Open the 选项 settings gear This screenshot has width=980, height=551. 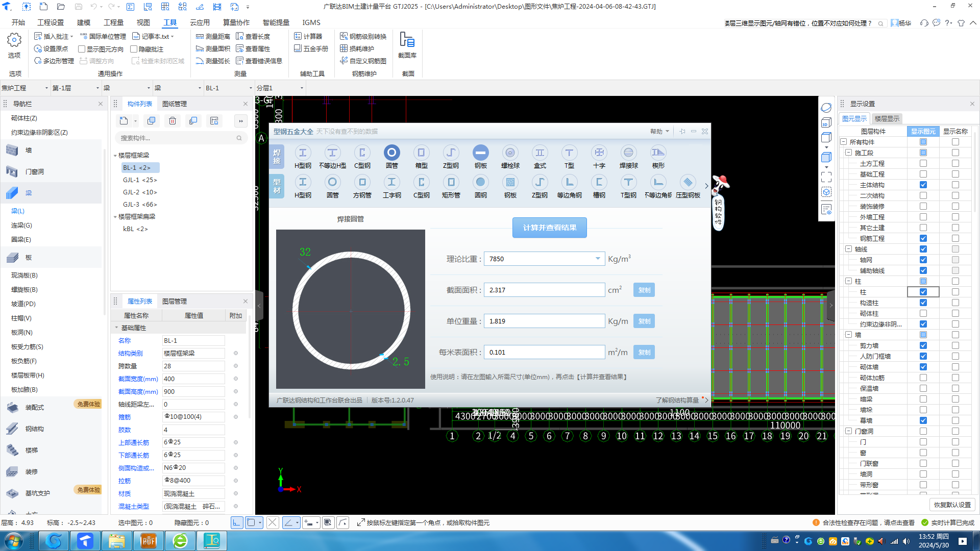coord(14,45)
